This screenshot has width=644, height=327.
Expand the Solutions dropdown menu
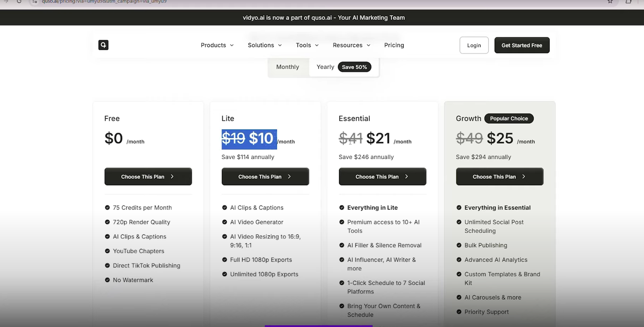tap(264, 45)
